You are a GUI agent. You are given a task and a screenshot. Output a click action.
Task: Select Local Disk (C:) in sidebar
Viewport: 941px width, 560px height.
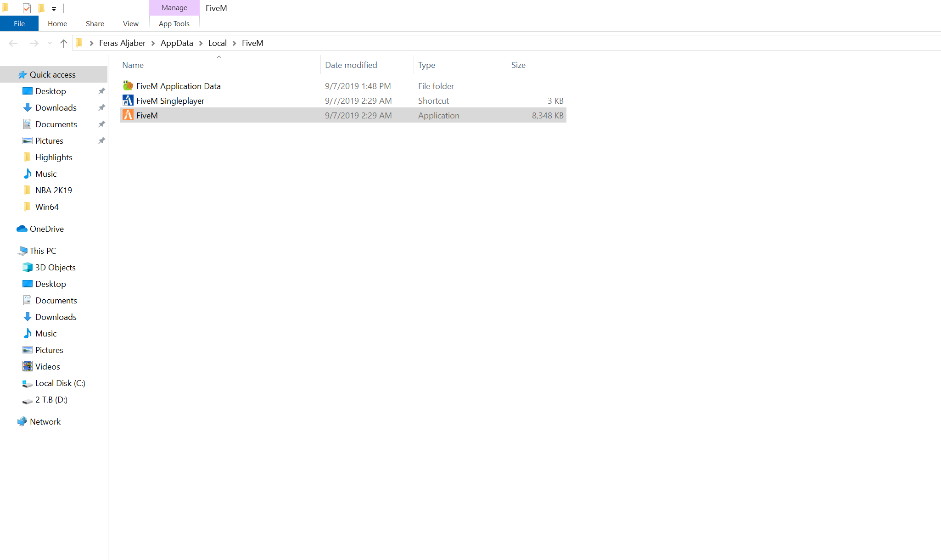coord(60,383)
